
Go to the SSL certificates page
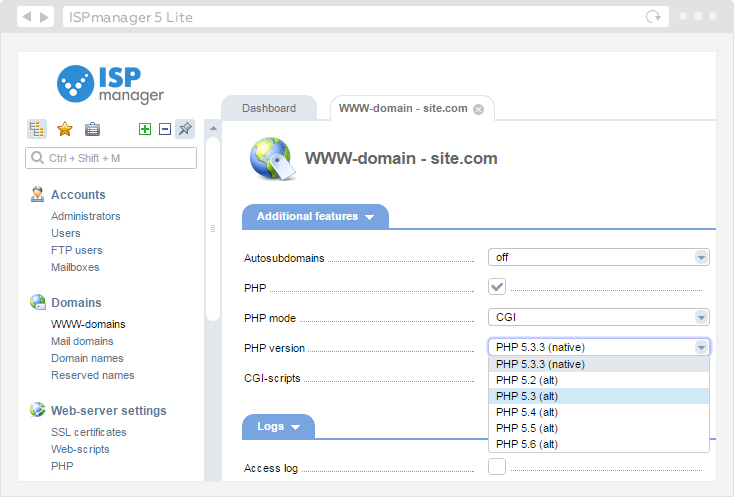[x=88, y=432]
